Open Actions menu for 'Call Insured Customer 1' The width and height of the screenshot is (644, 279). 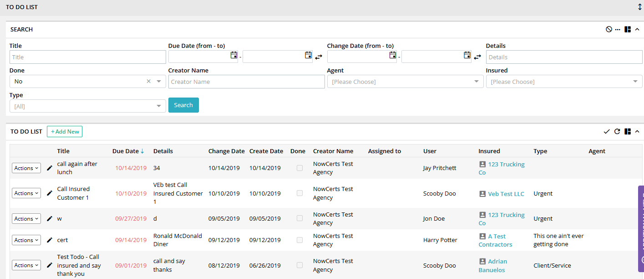26,193
